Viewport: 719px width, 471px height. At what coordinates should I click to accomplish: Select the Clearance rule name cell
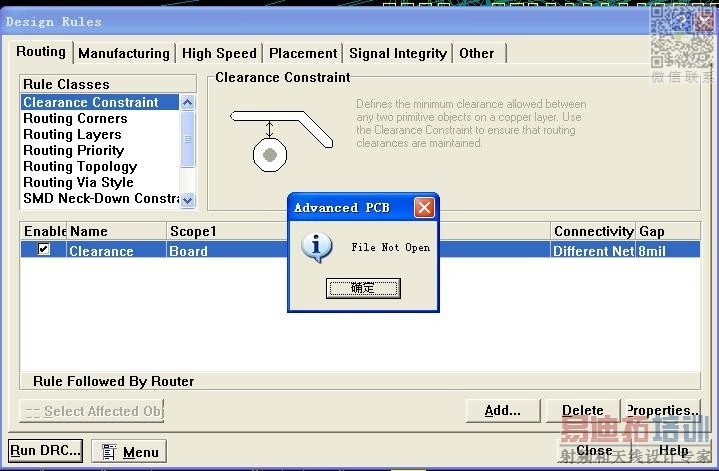[x=116, y=251]
